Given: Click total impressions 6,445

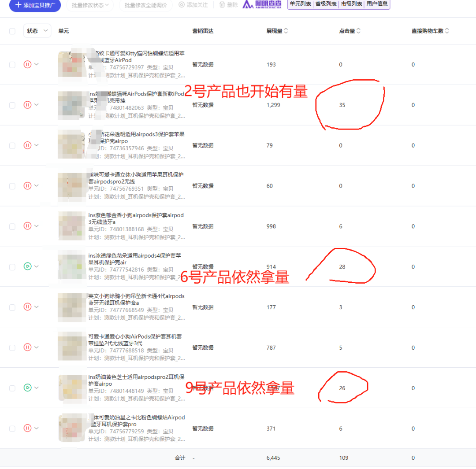Looking at the screenshot, I should click(273, 458).
